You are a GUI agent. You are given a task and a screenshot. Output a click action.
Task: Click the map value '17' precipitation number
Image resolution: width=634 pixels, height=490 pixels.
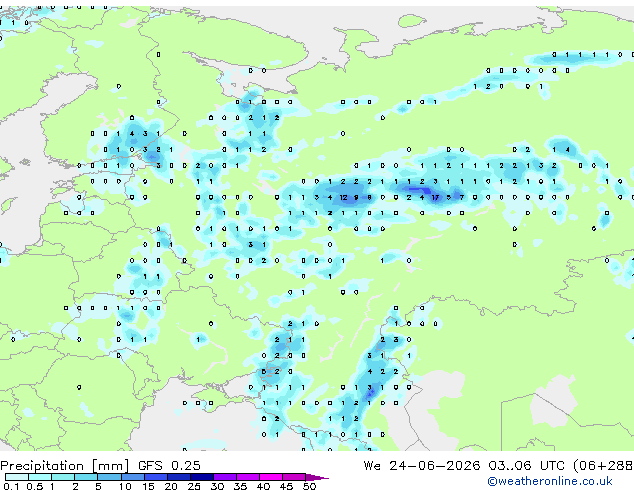point(435,197)
